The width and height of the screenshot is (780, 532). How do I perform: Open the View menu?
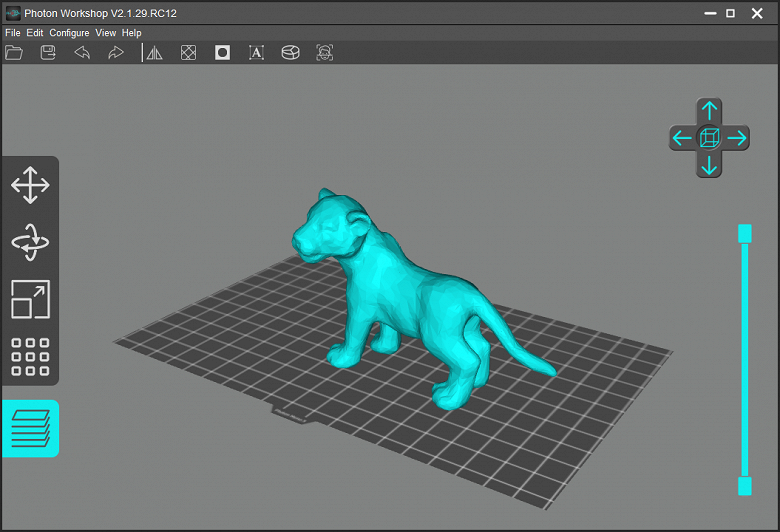105,33
